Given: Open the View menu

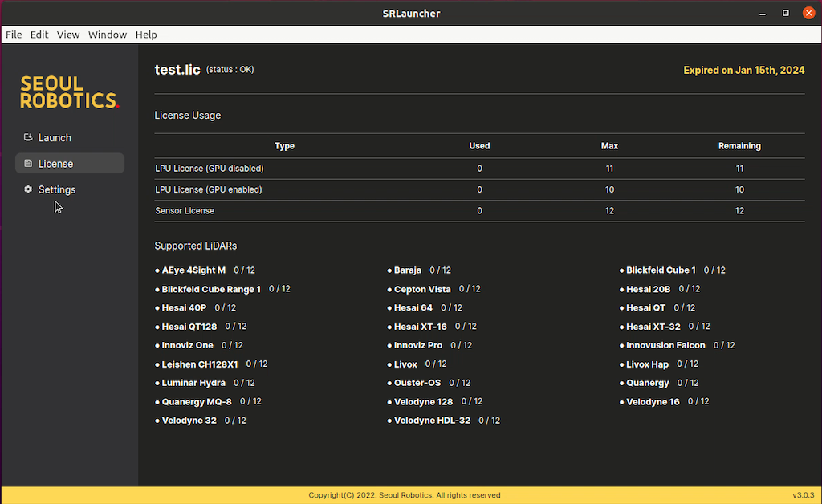Looking at the screenshot, I should pos(68,35).
